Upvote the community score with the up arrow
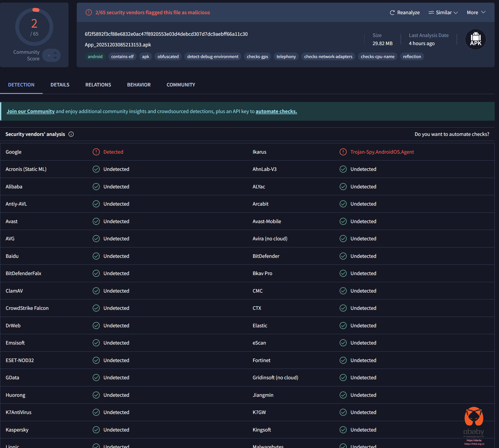The height and width of the screenshot is (448, 499). click(x=55, y=53)
